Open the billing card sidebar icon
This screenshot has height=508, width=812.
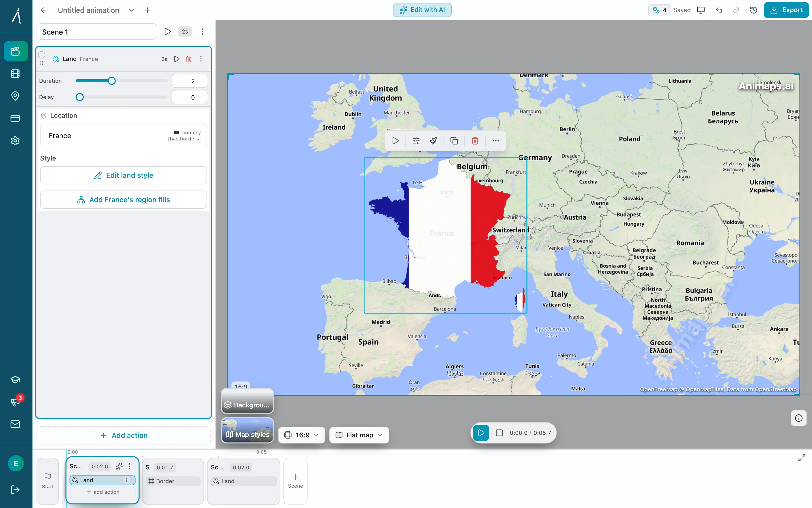click(x=15, y=118)
